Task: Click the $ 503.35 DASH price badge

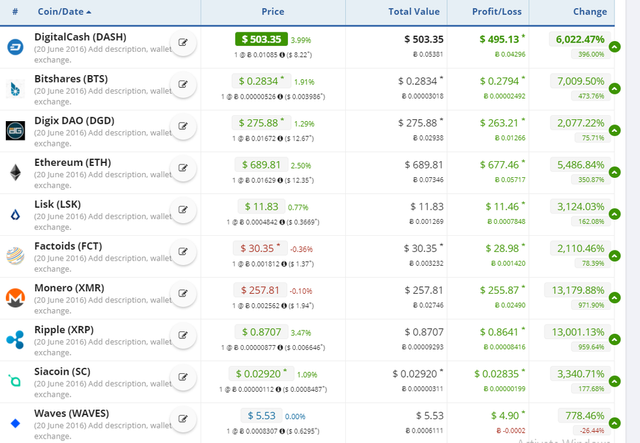Action: [261, 39]
